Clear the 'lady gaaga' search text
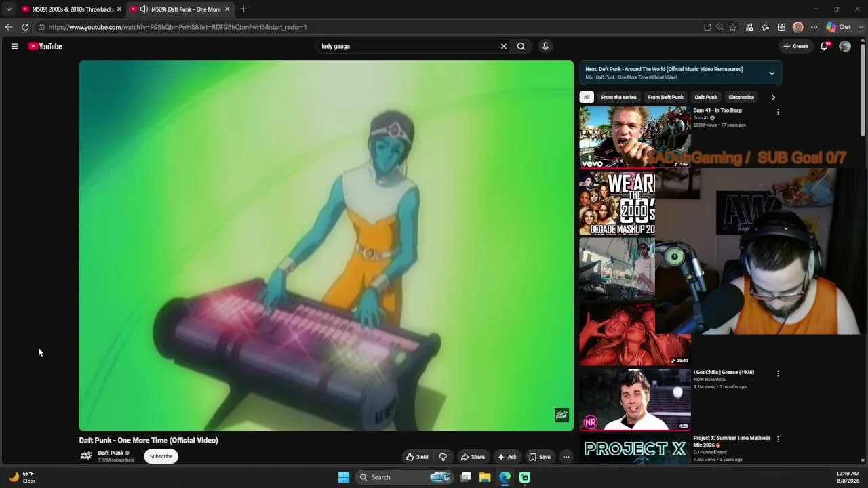 pos(504,46)
